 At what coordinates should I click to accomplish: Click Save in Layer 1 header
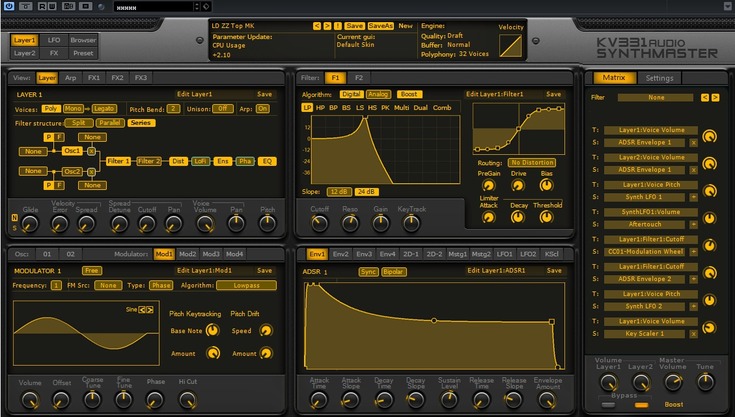tap(264, 94)
